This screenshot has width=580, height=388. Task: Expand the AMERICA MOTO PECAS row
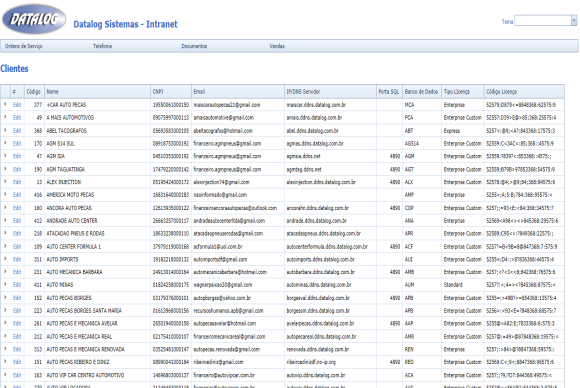click(5, 194)
